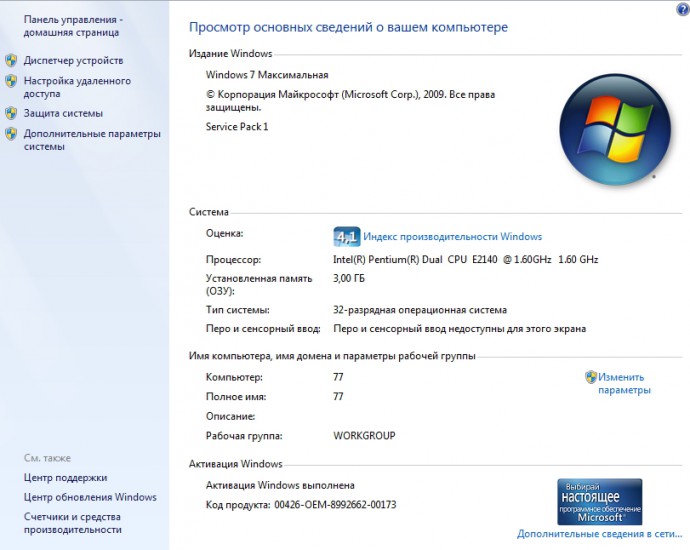The height and width of the screenshot is (550, 690).
Task: Click the processor value Intel Pentium E2140
Action: (466, 260)
